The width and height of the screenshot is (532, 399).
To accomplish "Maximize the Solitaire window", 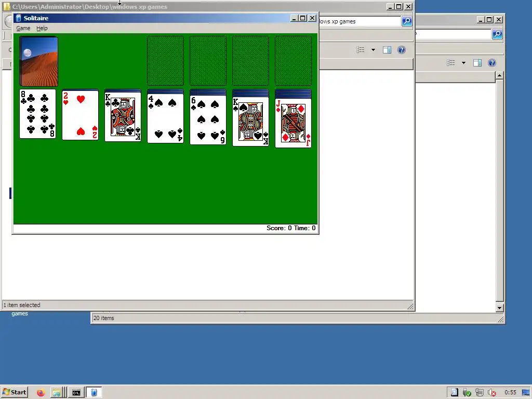I will click(303, 18).
